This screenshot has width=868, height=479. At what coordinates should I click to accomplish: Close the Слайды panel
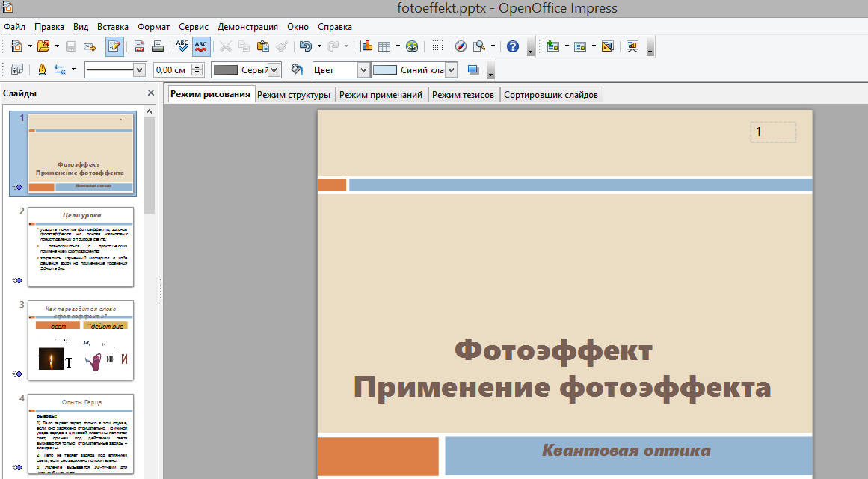click(151, 93)
